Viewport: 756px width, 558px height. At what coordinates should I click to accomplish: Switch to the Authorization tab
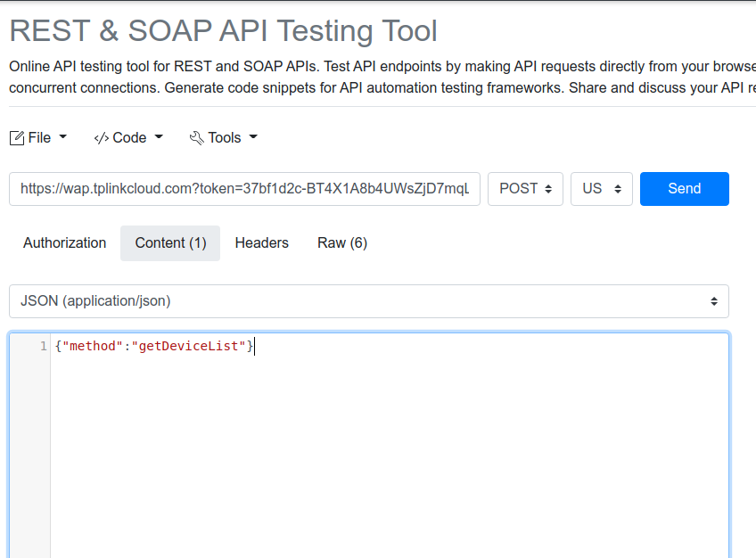[64, 242]
